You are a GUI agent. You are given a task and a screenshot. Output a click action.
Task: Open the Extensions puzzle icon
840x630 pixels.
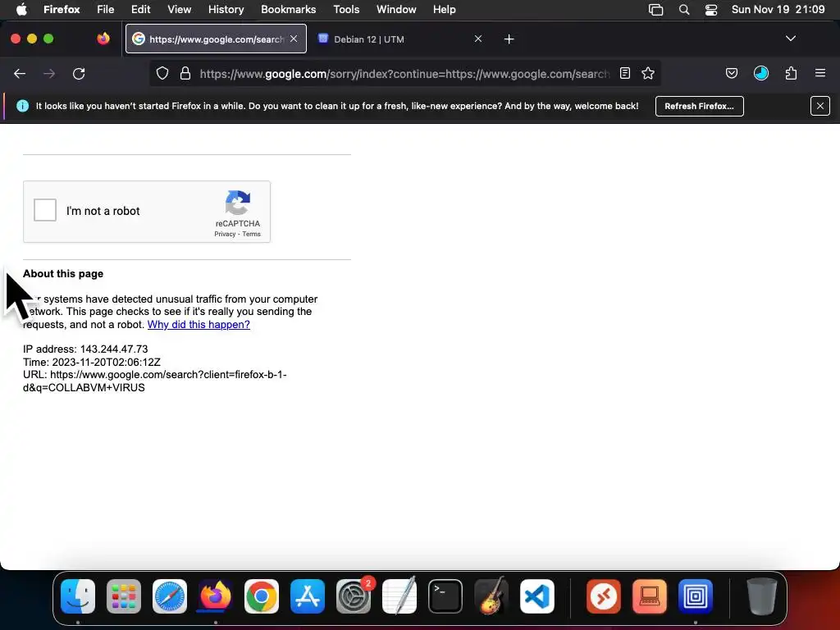(791, 73)
